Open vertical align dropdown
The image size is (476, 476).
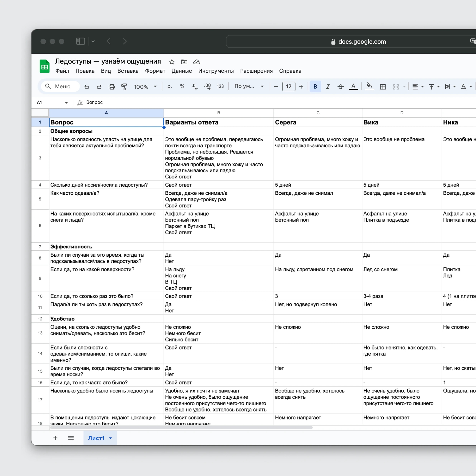(434, 87)
